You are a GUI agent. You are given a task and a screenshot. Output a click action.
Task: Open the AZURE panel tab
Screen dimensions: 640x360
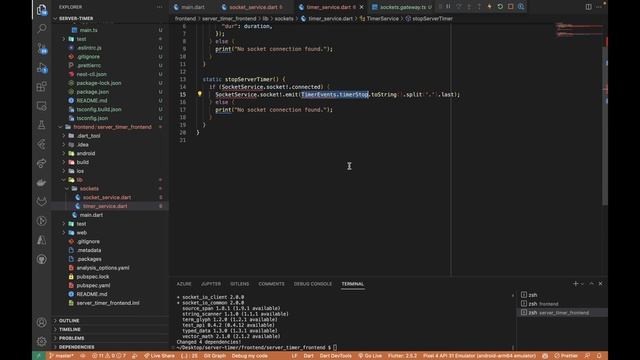(184, 284)
